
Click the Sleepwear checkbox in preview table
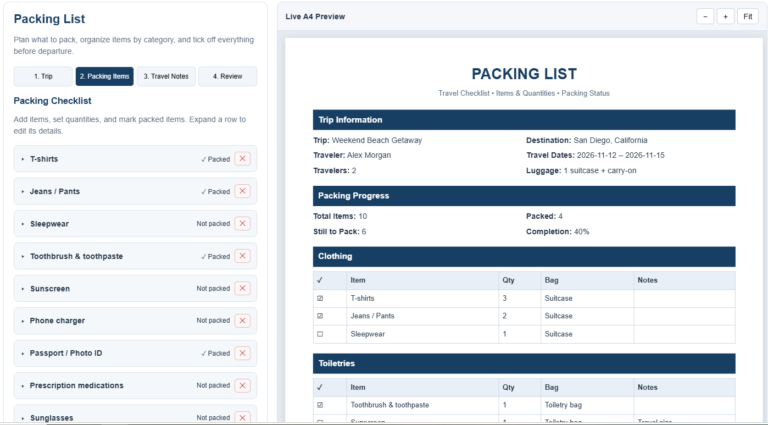(320, 334)
